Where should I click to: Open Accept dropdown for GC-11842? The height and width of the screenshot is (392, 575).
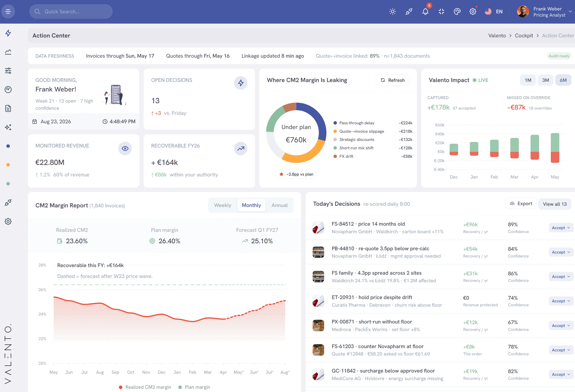click(x=561, y=375)
